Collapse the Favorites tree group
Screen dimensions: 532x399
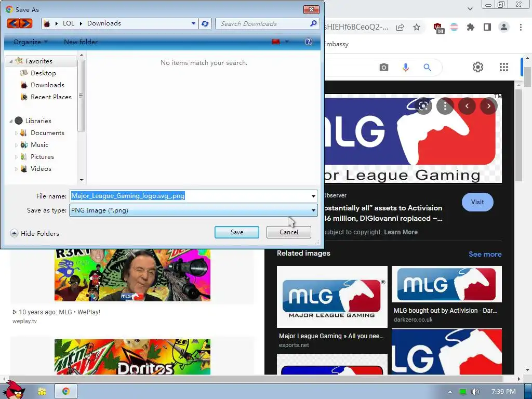click(11, 61)
